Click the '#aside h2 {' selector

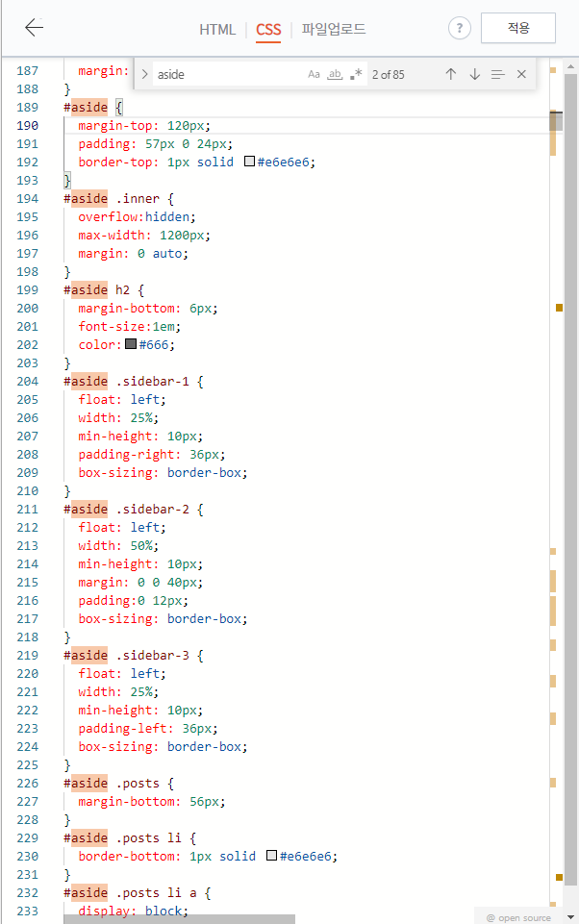coord(104,290)
